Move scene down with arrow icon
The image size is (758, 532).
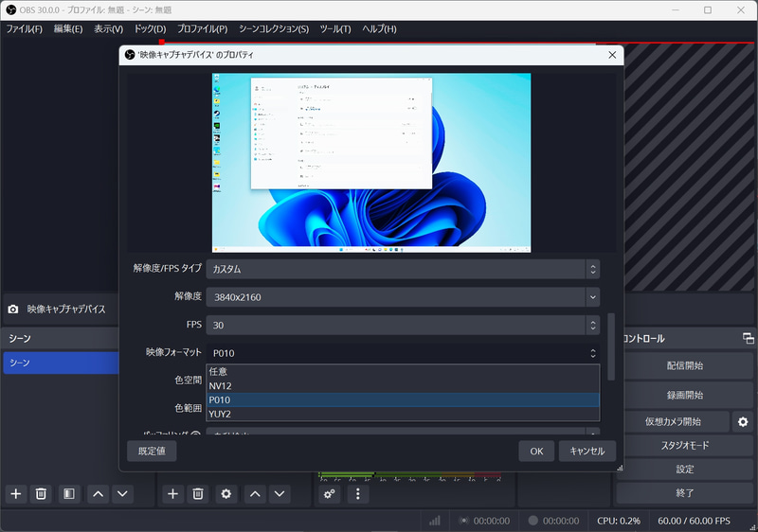point(123,494)
